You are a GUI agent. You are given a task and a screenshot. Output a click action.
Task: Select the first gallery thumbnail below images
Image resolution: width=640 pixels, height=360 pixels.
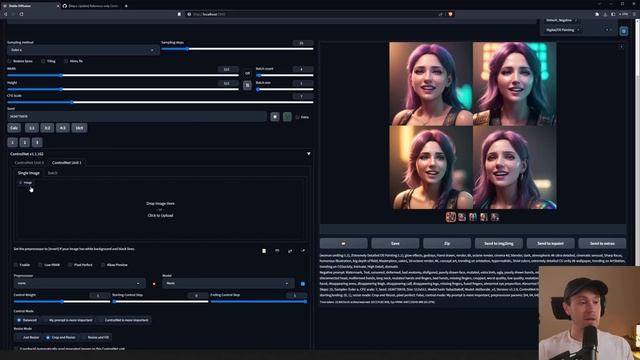(451, 217)
